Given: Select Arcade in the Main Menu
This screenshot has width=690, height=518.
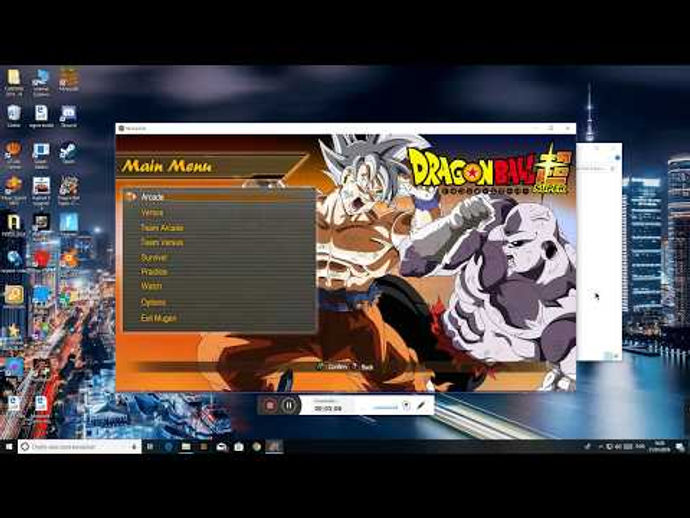Looking at the screenshot, I should click(x=152, y=197).
